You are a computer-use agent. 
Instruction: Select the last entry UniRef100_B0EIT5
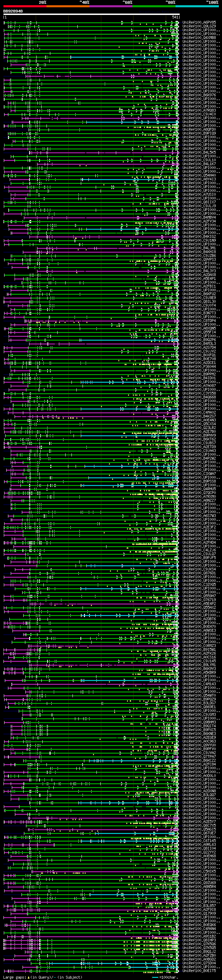(x=199, y=971)
